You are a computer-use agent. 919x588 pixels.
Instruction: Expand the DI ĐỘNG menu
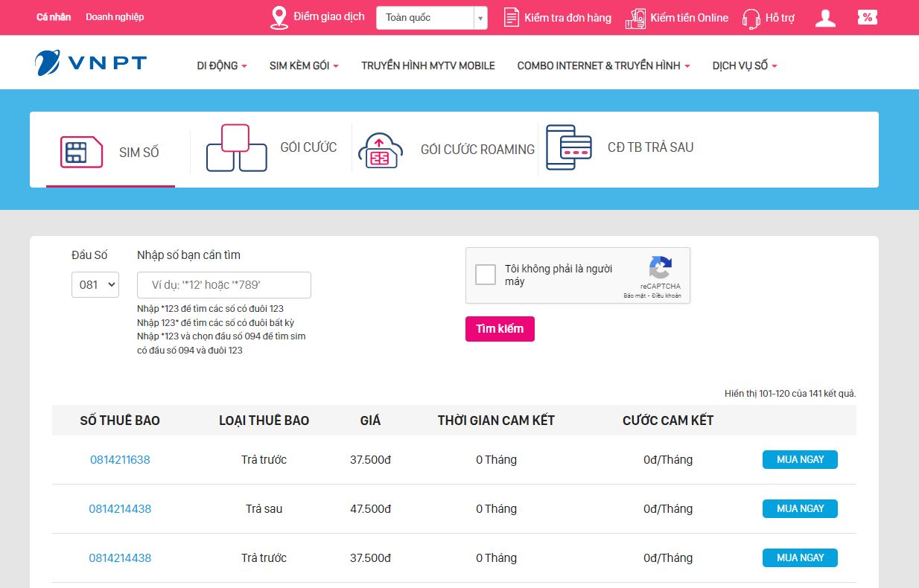(x=221, y=65)
